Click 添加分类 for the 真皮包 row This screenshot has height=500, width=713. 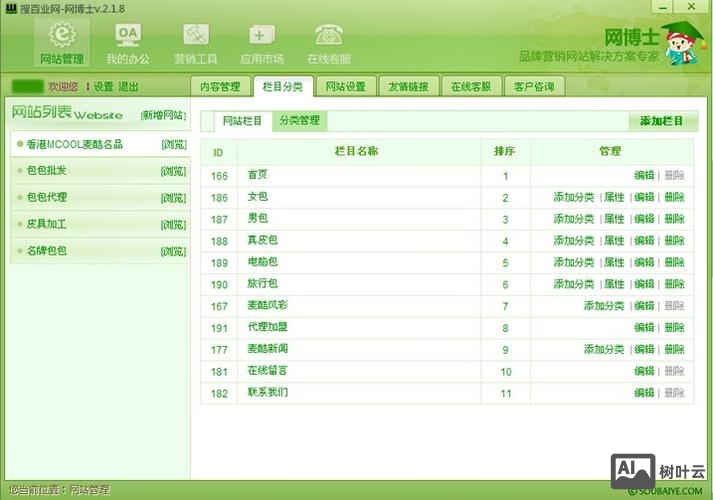pos(574,241)
